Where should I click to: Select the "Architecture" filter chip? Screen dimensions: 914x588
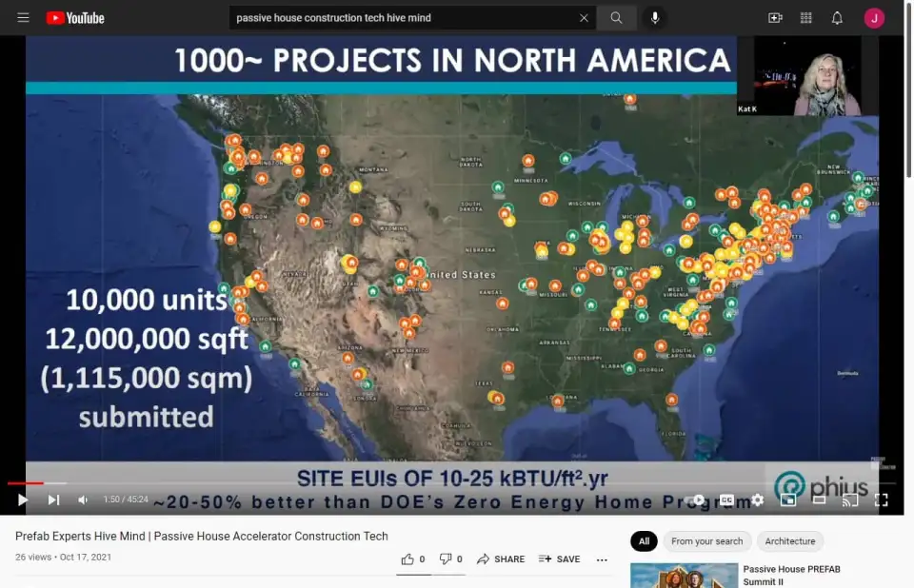(x=790, y=541)
